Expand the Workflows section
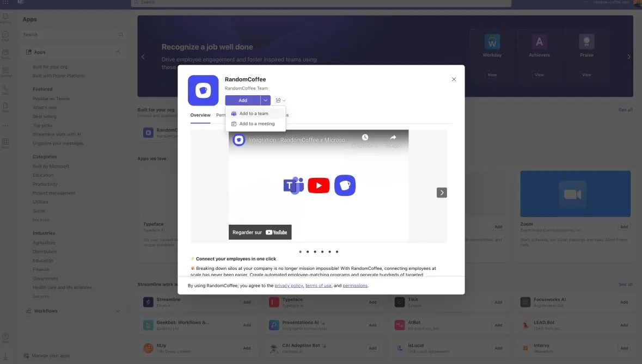Viewport: 642px width, 364px height. click(x=73, y=311)
